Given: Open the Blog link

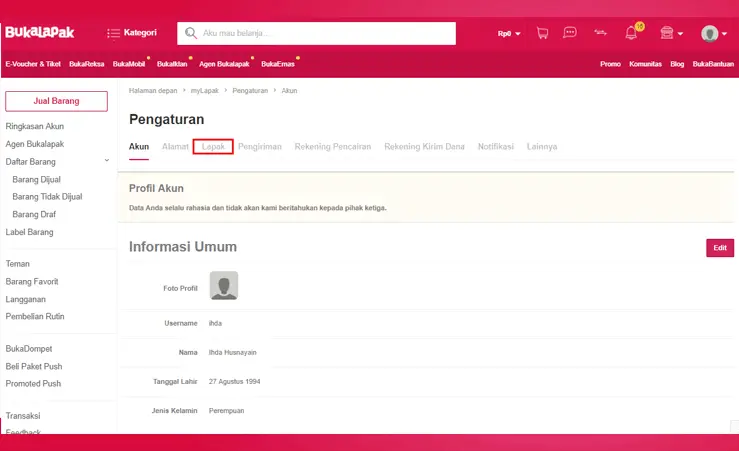Looking at the screenshot, I should (x=677, y=64).
